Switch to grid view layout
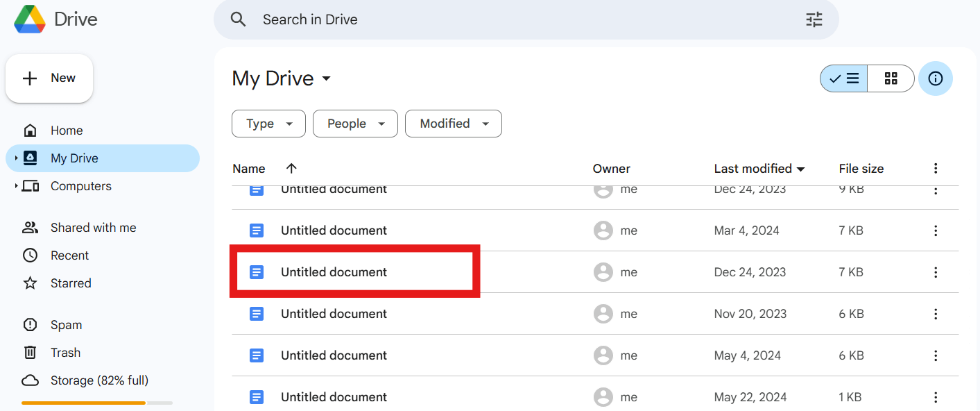Viewport: 980px width, 411px height. coord(891,78)
